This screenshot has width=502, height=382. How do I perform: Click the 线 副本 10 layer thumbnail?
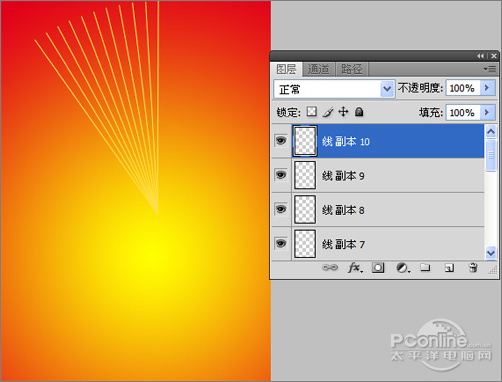(305, 141)
